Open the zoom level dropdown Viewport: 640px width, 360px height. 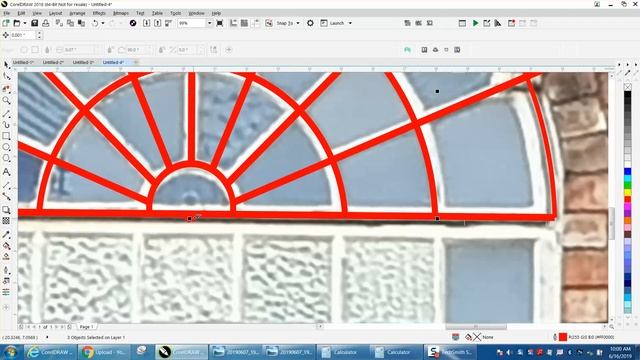[209, 23]
